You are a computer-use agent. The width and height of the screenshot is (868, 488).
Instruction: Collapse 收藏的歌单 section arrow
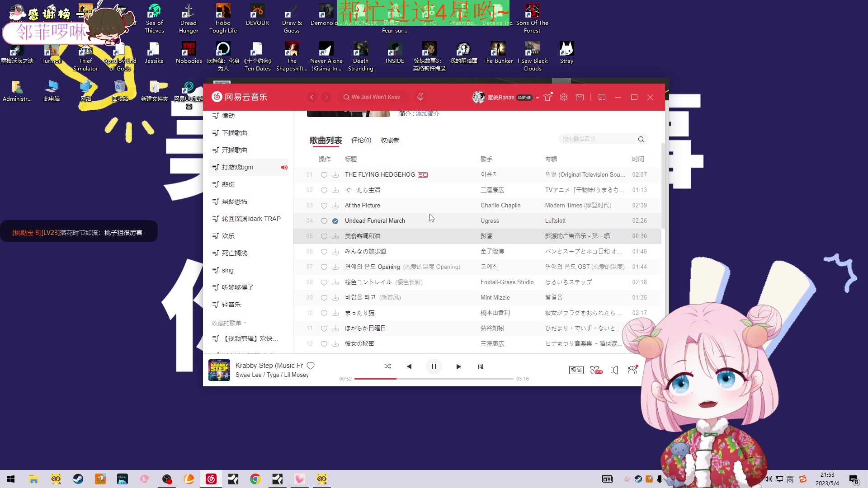[x=245, y=323]
